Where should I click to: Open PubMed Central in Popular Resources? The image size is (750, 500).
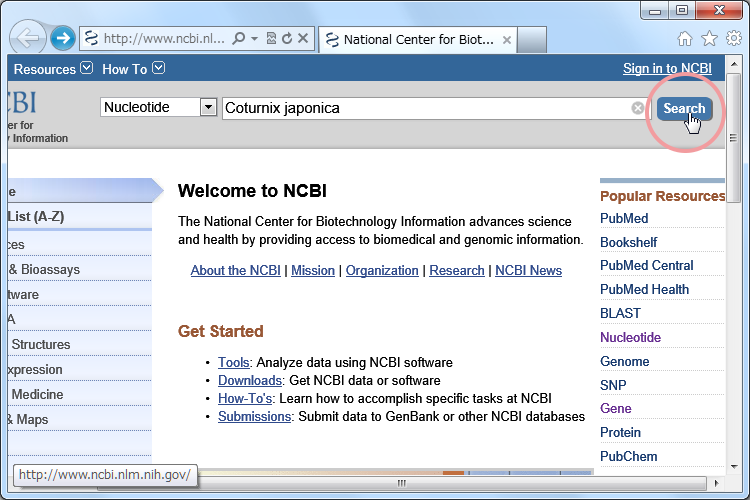click(646, 266)
